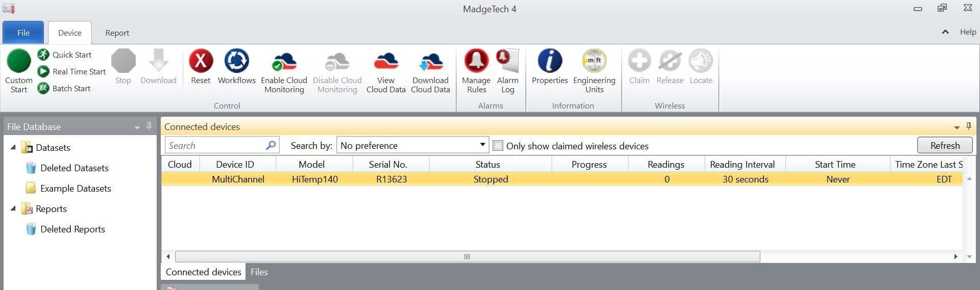This screenshot has height=290, width=980.
Task: Open File Database panel options arrow
Action: click(137, 127)
